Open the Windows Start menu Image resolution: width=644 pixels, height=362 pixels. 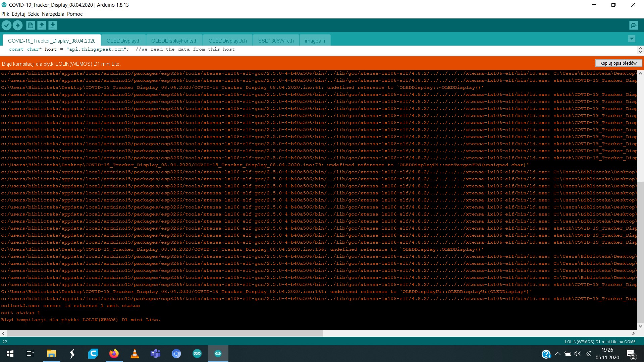coord(10,354)
